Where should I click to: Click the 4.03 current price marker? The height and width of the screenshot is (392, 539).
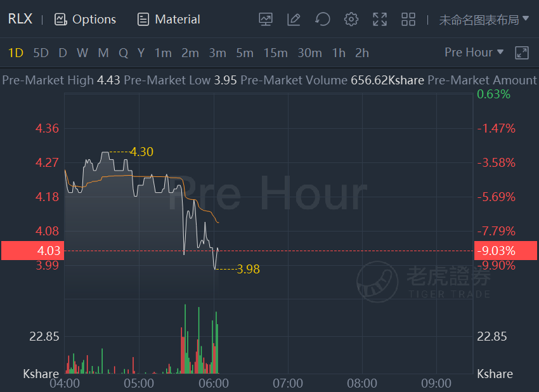tap(32, 251)
